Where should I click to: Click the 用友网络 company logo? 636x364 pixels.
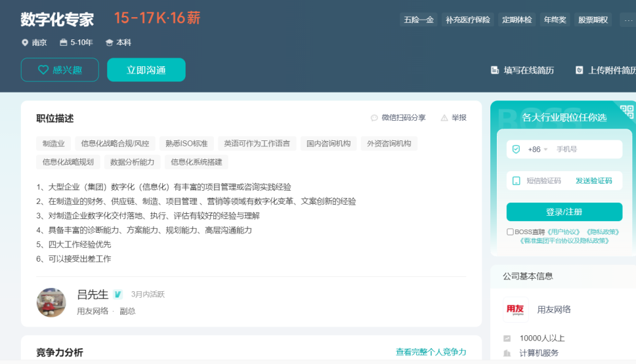pos(515,310)
